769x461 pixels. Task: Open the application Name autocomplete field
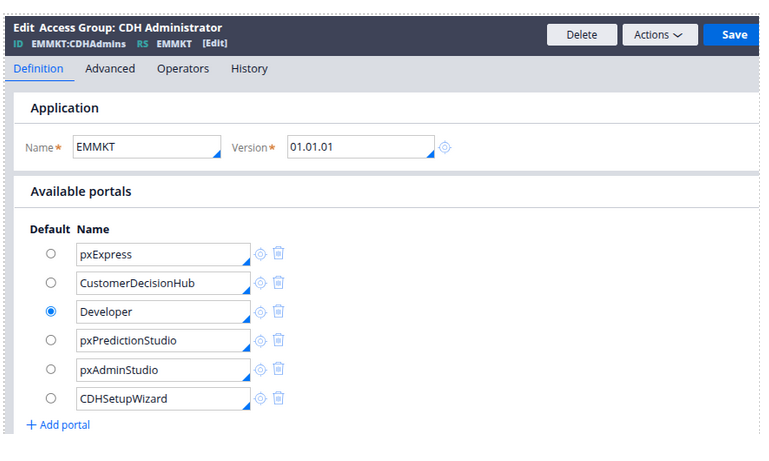point(147,147)
